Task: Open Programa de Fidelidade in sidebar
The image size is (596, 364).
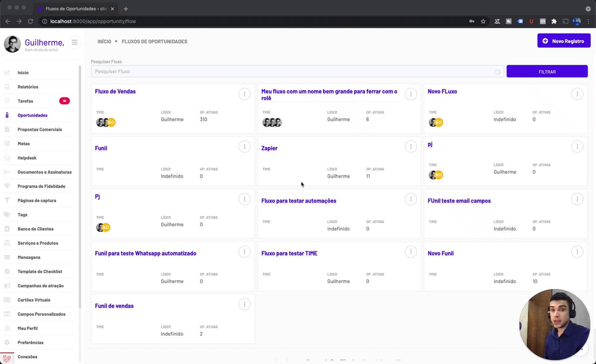Action: click(41, 186)
